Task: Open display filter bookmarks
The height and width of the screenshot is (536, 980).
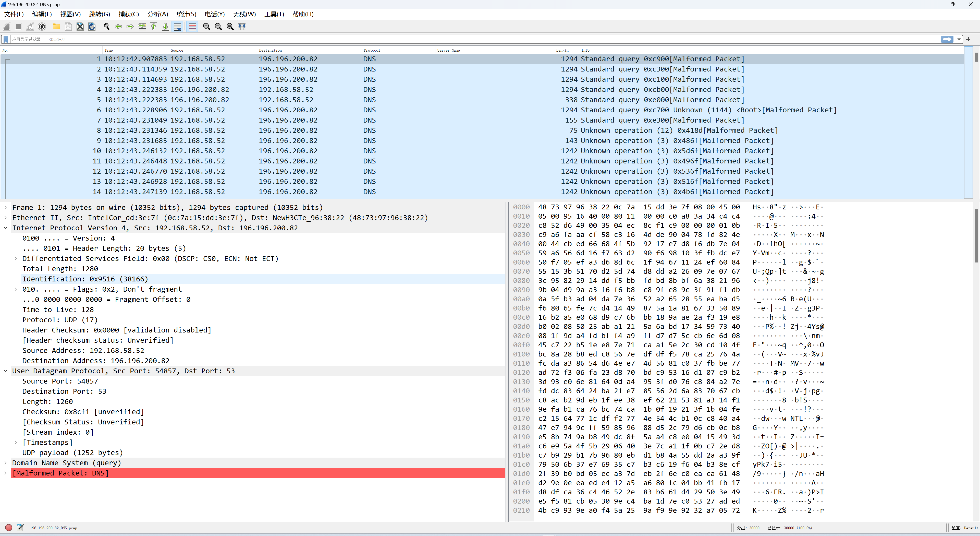Action: pyautogui.click(x=5, y=39)
